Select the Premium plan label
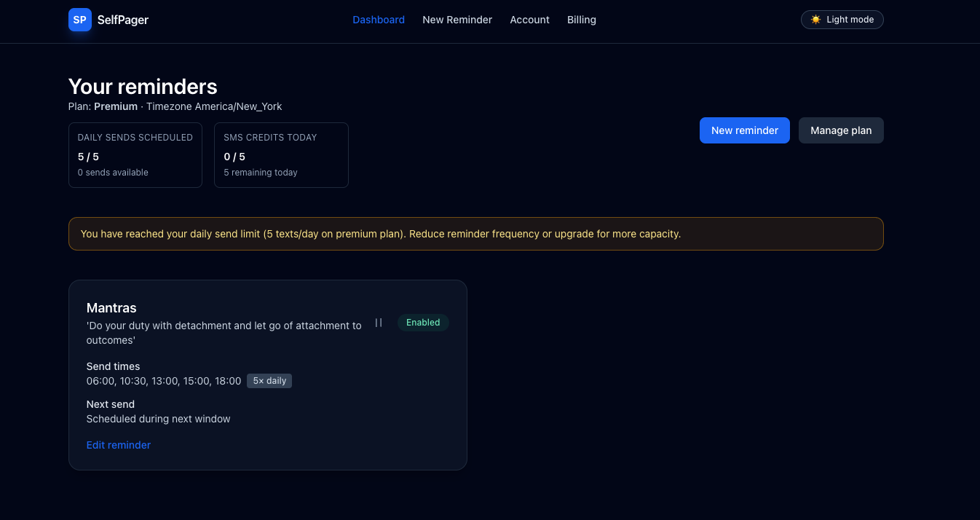Image resolution: width=980 pixels, height=520 pixels. click(x=116, y=106)
